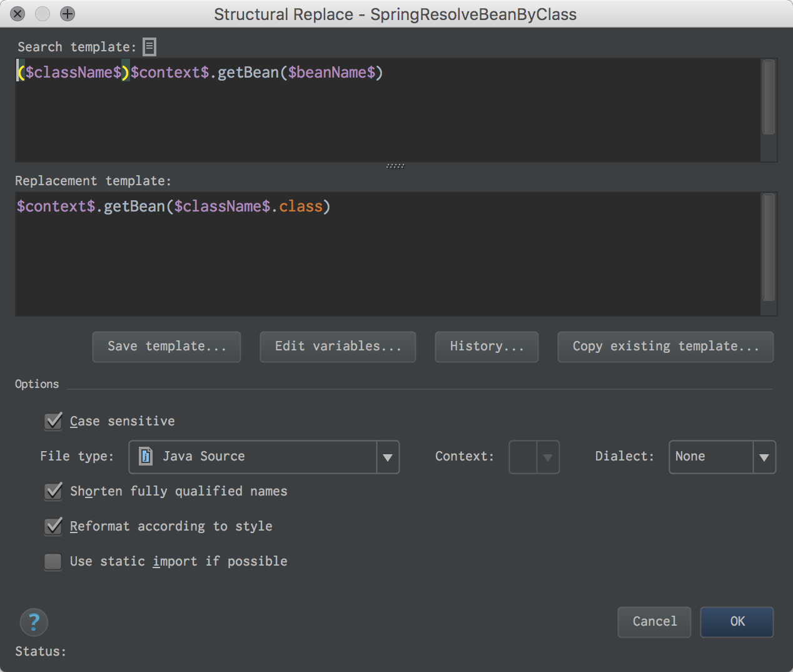Click the $beanName$ variable in search template
793x672 pixels.
click(x=331, y=73)
